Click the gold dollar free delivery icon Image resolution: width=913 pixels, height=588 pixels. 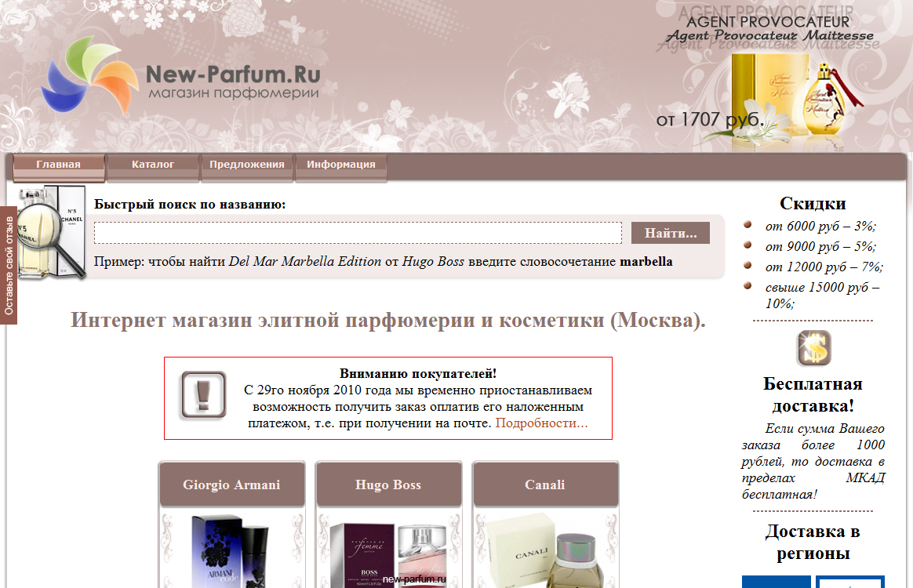point(813,348)
